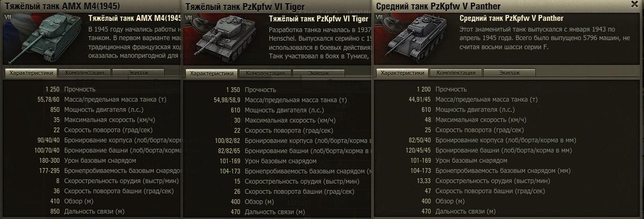Click Максимальная скорость row in Tiger stats
Viewport: 644px width, 219px height.
pyautogui.click(x=275, y=120)
